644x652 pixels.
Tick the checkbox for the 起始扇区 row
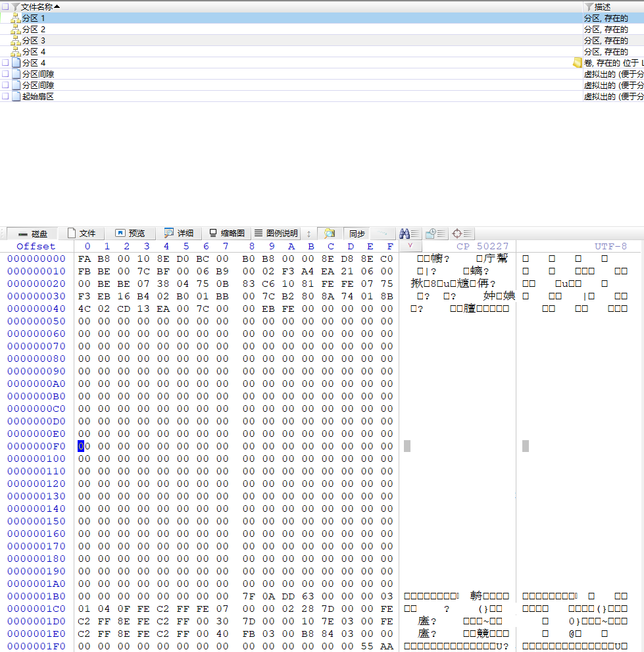5,97
